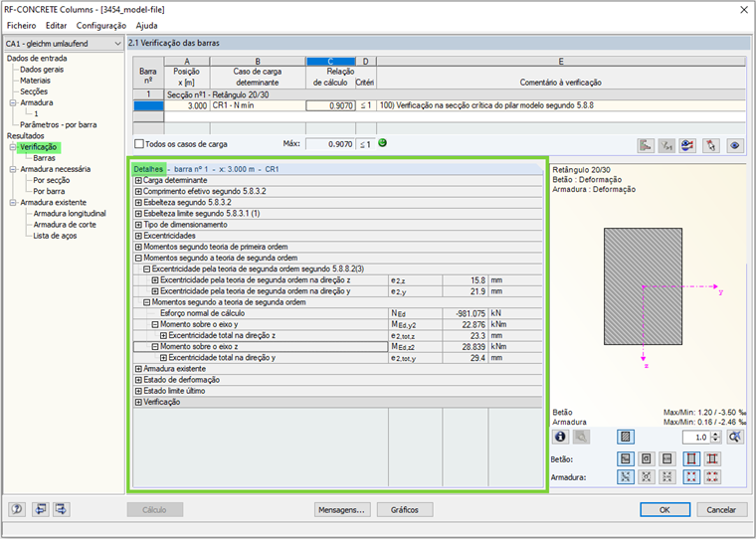Open the Editar menu
The width and height of the screenshot is (756, 539).
pos(56,26)
